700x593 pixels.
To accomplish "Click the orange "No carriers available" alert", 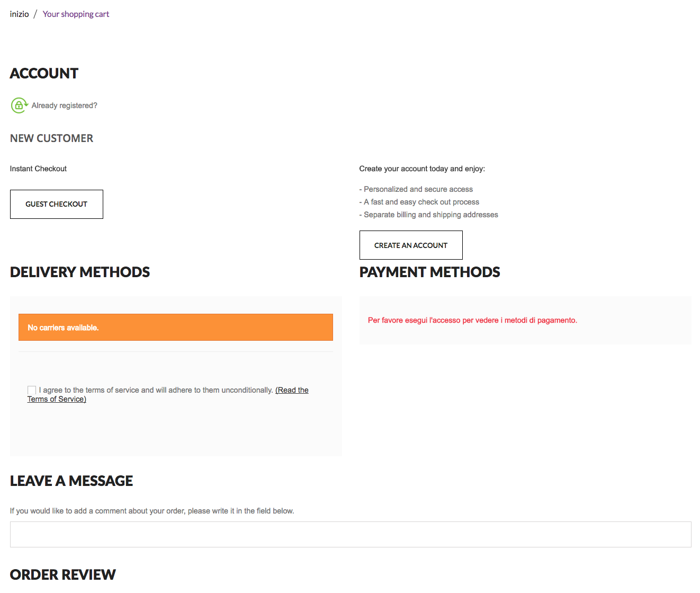I will coord(175,328).
